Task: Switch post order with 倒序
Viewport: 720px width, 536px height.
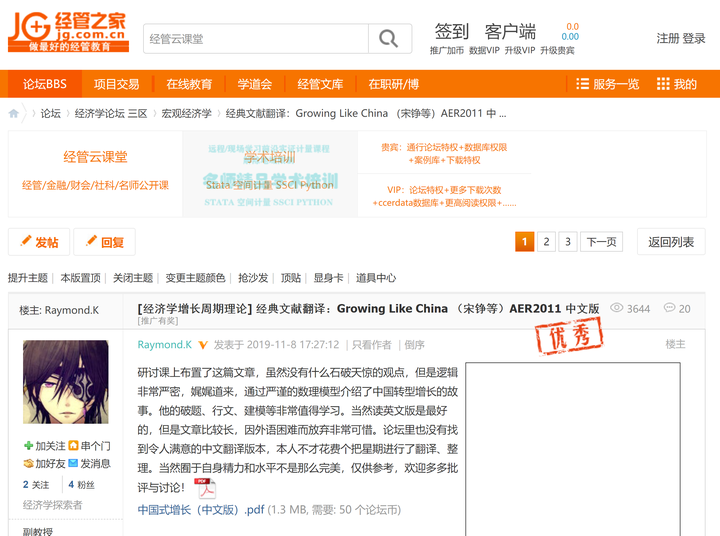Action: click(414, 345)
